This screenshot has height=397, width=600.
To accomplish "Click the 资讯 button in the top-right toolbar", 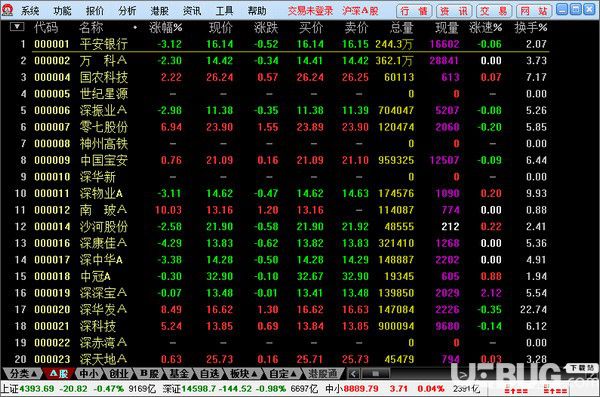I will tap(454, 11).
